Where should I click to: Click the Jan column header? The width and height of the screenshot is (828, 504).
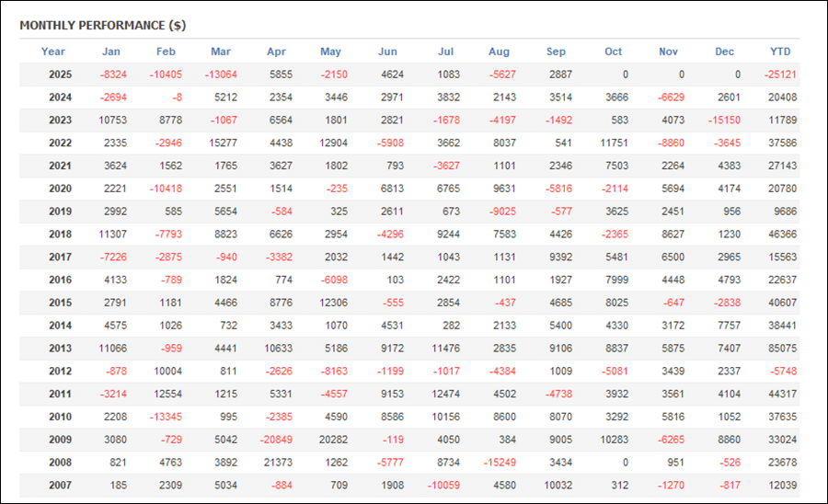(x=110, y=52)
